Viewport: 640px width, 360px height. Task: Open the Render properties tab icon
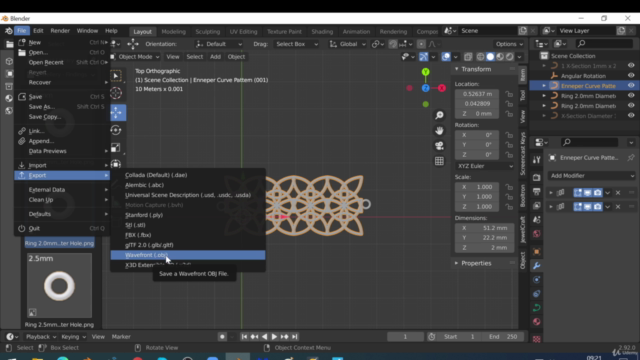[537, 178]
